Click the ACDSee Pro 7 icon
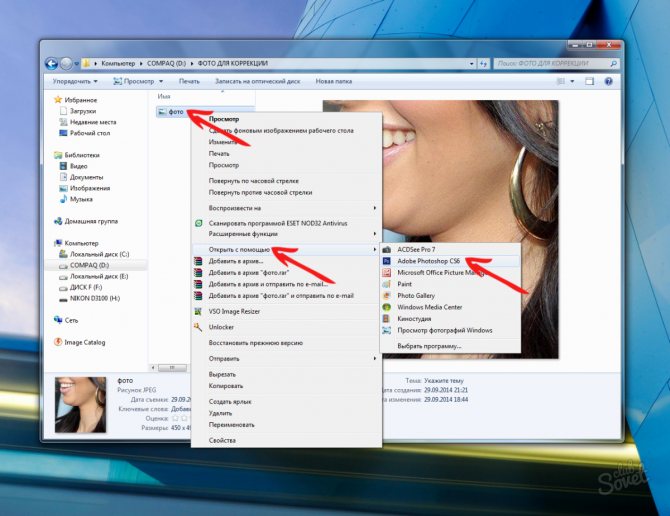The height and width of the screenshot is (516, 670). 388,248
